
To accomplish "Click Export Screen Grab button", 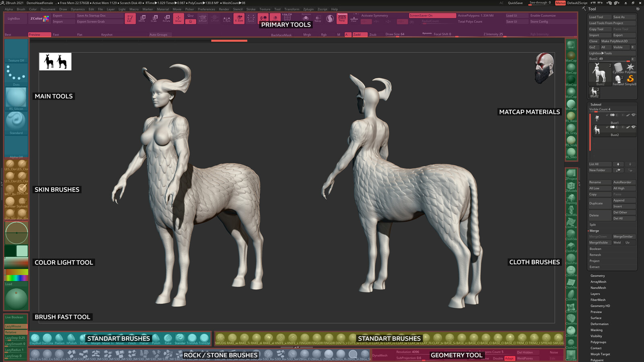I will [x=99, y=22].
